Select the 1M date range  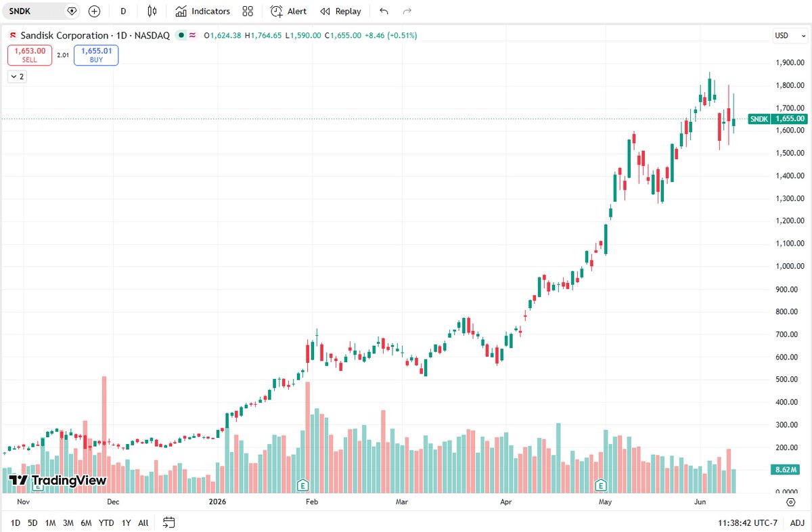pos(50,523)
